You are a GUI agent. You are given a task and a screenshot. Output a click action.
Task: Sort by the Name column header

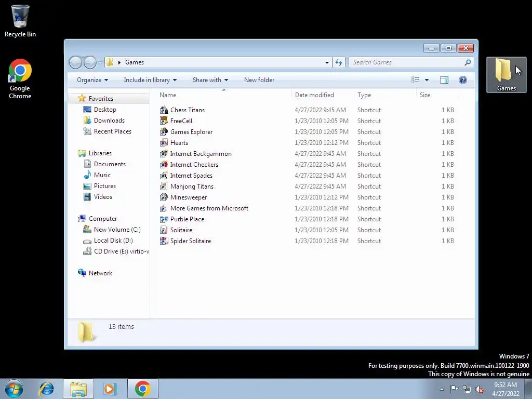point(224,95)
